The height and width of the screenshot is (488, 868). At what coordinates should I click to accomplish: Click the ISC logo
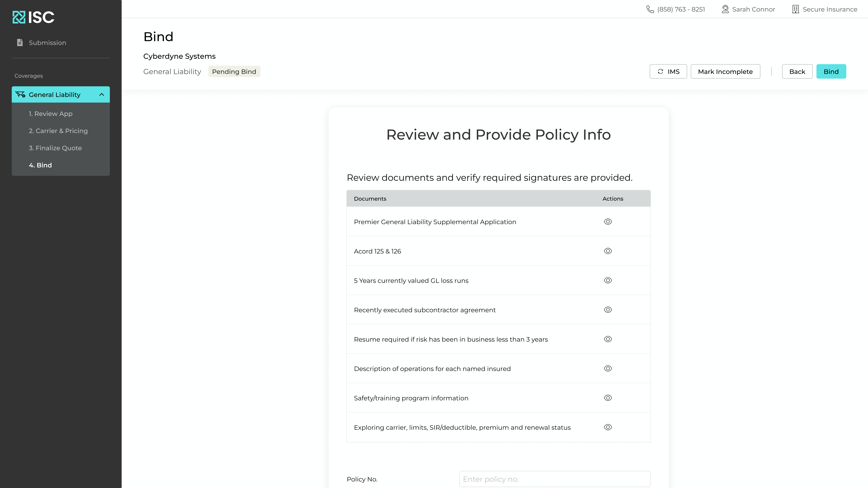pyautogui.click(x=33, y=17)
